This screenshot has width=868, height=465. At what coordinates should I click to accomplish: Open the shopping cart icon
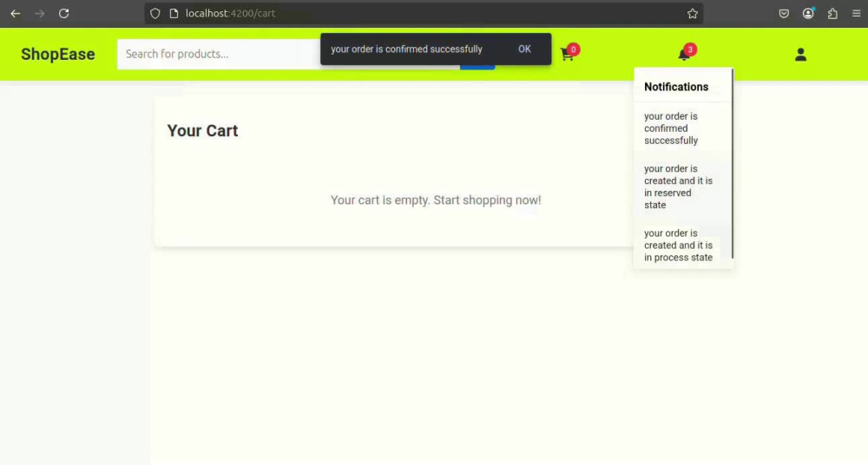tap(567, 54)
